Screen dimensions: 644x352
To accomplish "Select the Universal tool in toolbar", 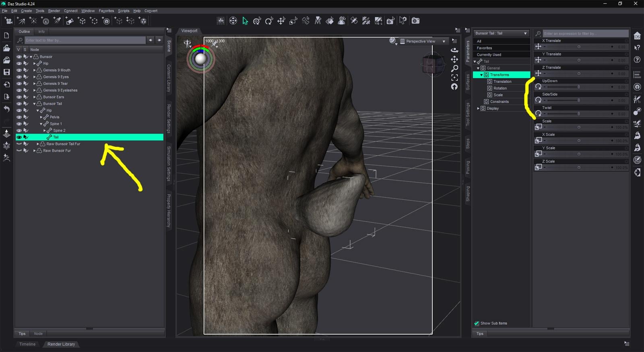I will click(x=257, y=21).
